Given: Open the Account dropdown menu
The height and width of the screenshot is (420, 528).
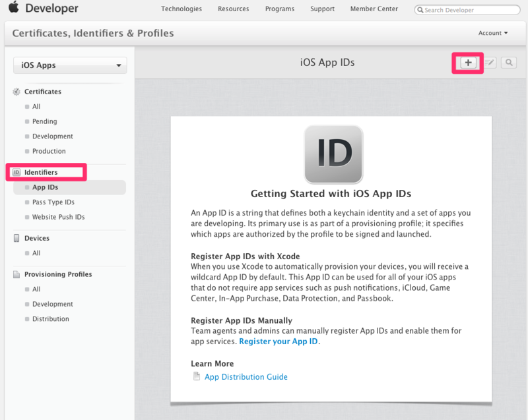Looking at the screenshot, I should [x=492, y=33].
